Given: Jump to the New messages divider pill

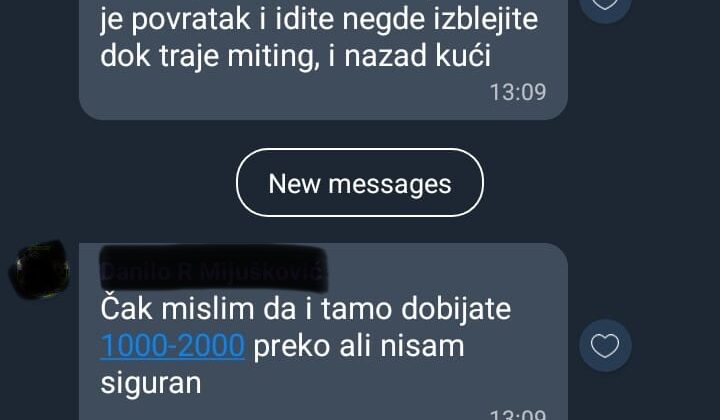Looking at the screenshot, I should coord(360,183).
